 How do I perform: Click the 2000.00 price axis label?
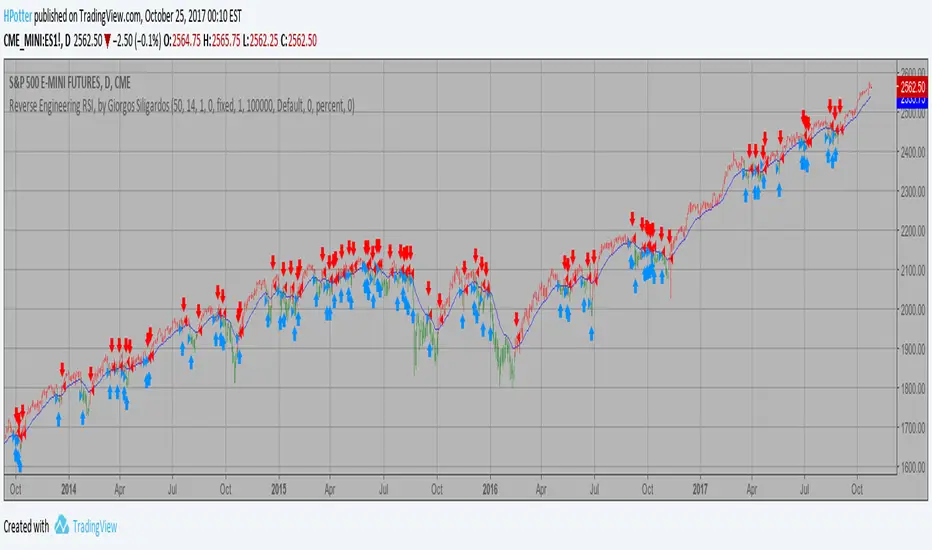coord(913,309)
